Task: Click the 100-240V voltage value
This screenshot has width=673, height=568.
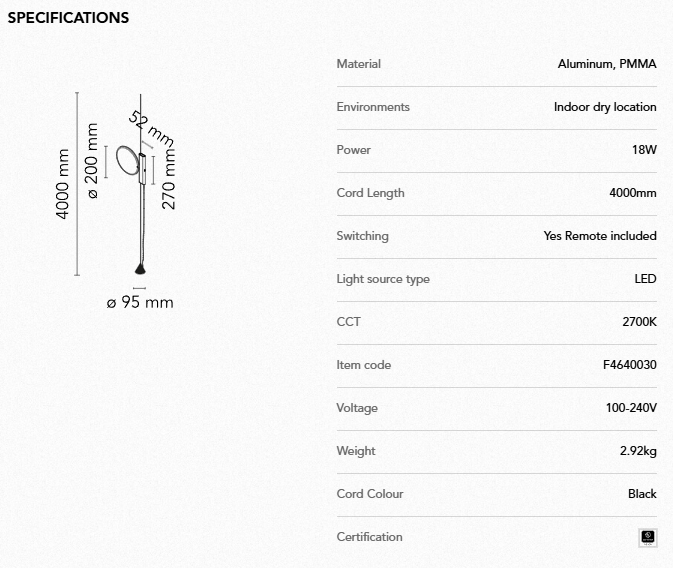Action: coord(630,408)
